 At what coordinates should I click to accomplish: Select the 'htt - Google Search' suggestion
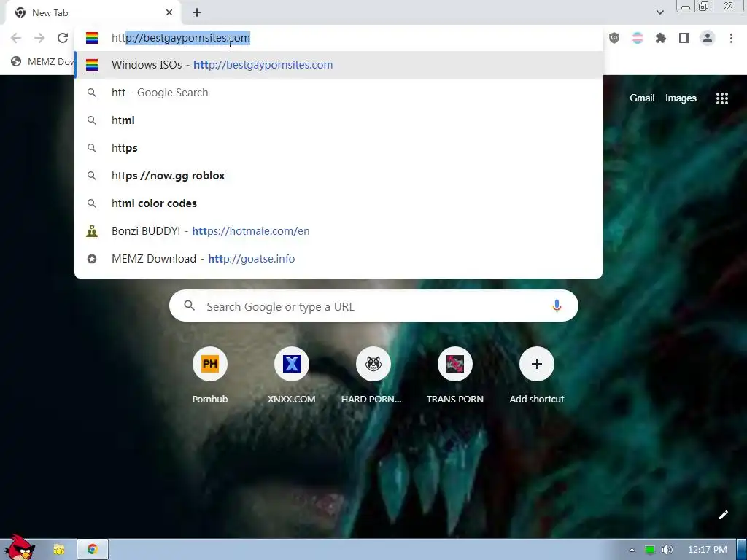coord(338,93)
